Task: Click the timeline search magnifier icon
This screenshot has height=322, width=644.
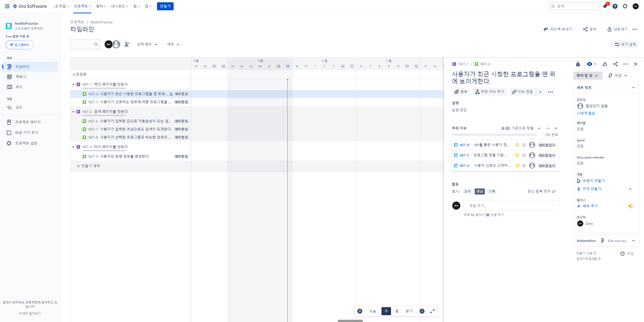Action: (96, 44)
